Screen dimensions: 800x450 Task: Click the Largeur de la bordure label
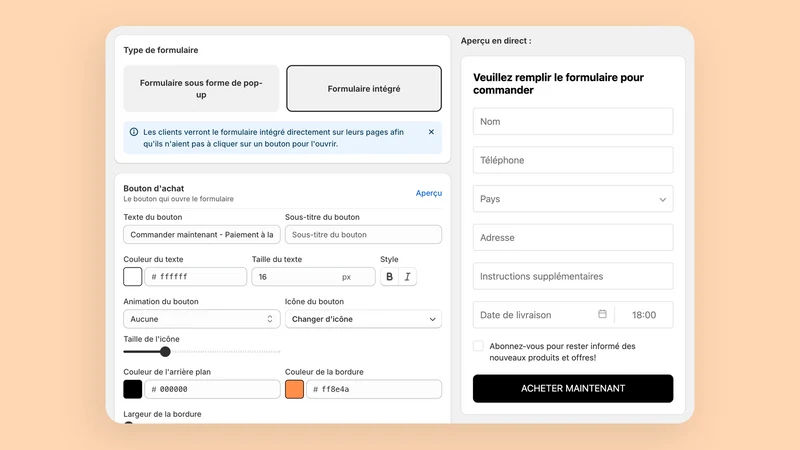pos(162,414)
